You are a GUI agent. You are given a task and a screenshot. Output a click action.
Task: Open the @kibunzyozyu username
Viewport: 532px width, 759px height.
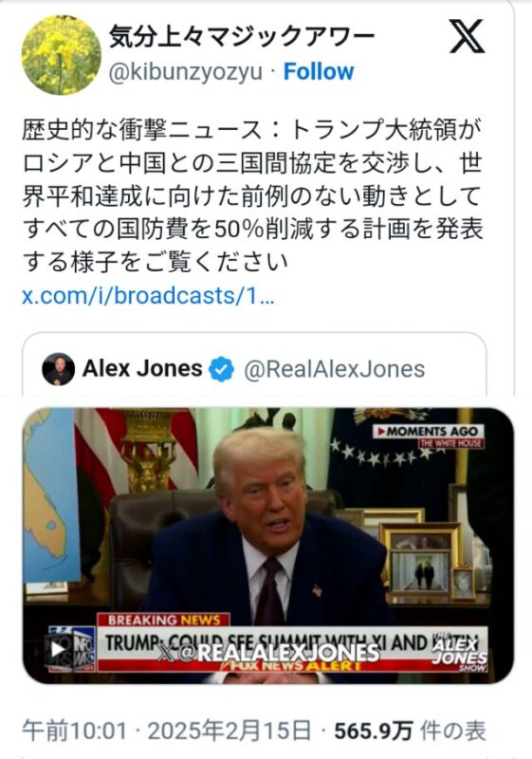point(186,72)
